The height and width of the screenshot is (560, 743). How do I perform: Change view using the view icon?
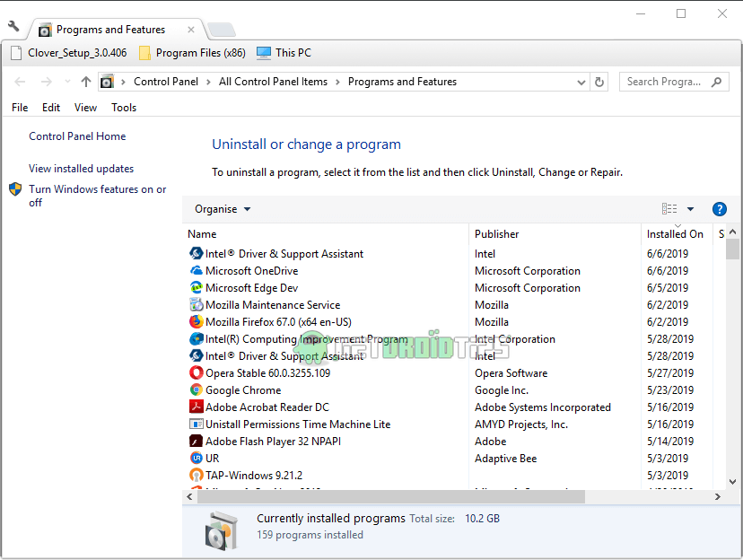coord(669,209)
